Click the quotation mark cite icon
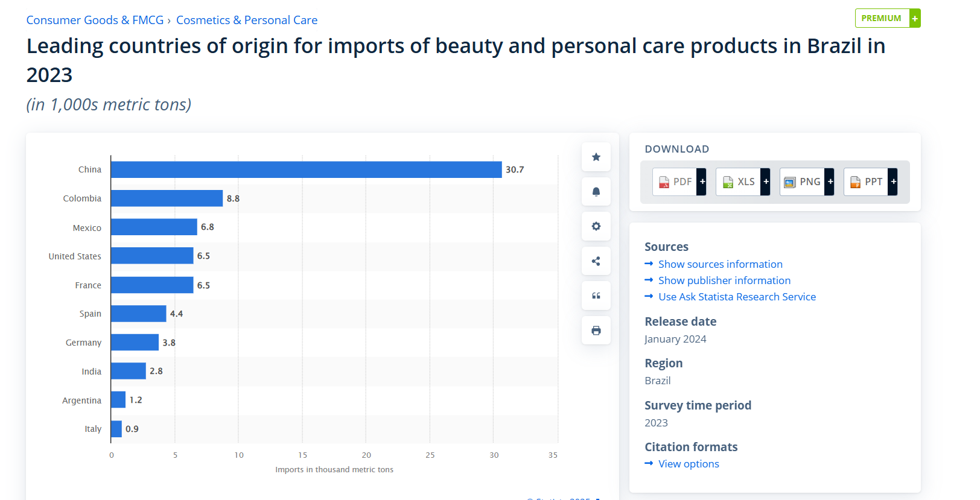The height and width of the screenshot is (500, 980). [596, 296]
